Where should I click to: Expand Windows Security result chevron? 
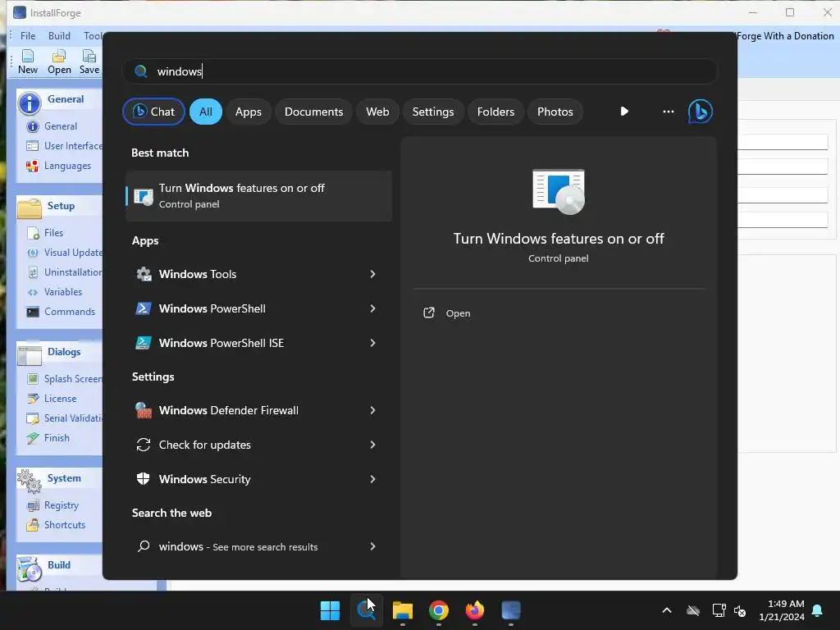coord(373,479)
